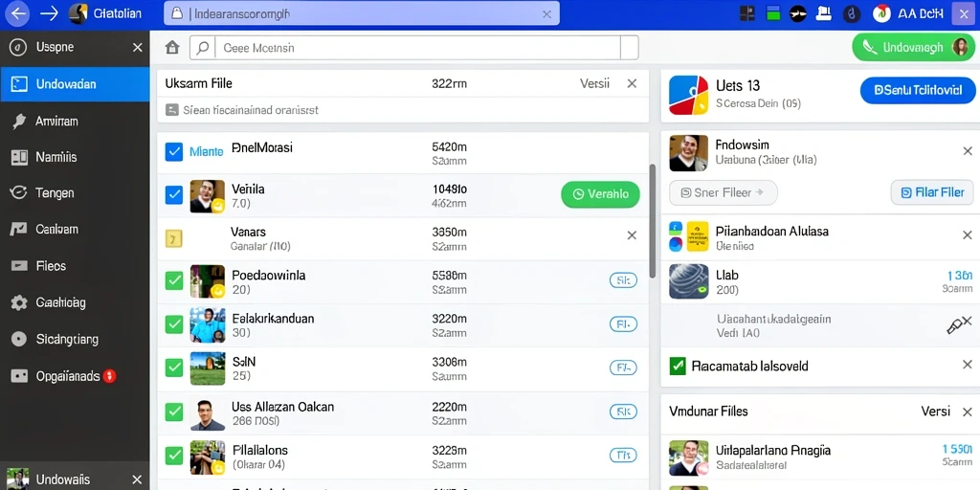The width and height of the screenshot is (980, 490).
Task: Click the blue DSenlu Tclirlovidl button
Action: (x=918, y=91)
